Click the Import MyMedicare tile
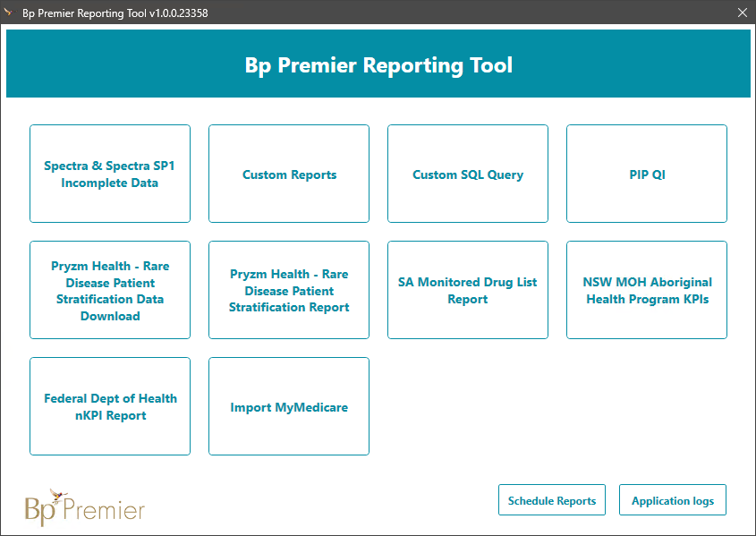 289,406
